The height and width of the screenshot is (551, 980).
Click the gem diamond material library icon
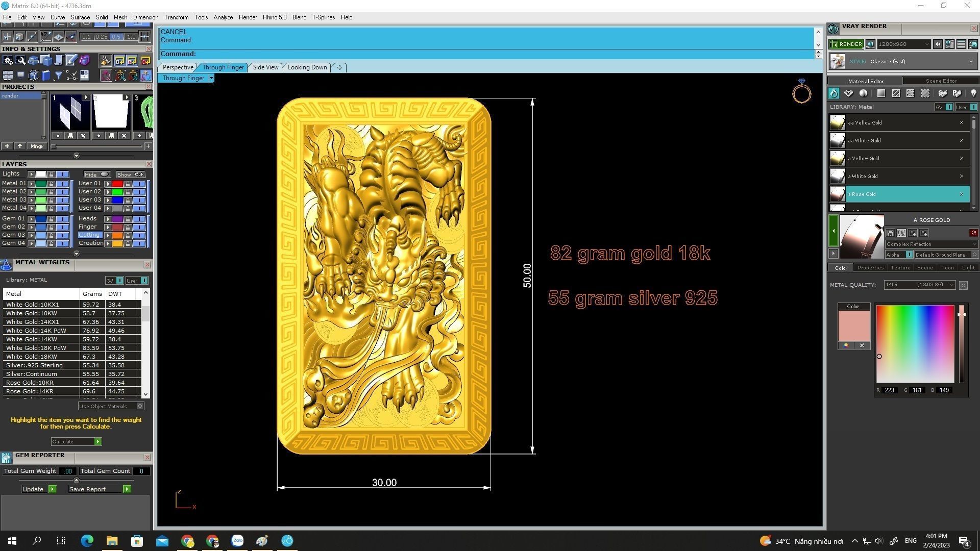tap(848, 93)
